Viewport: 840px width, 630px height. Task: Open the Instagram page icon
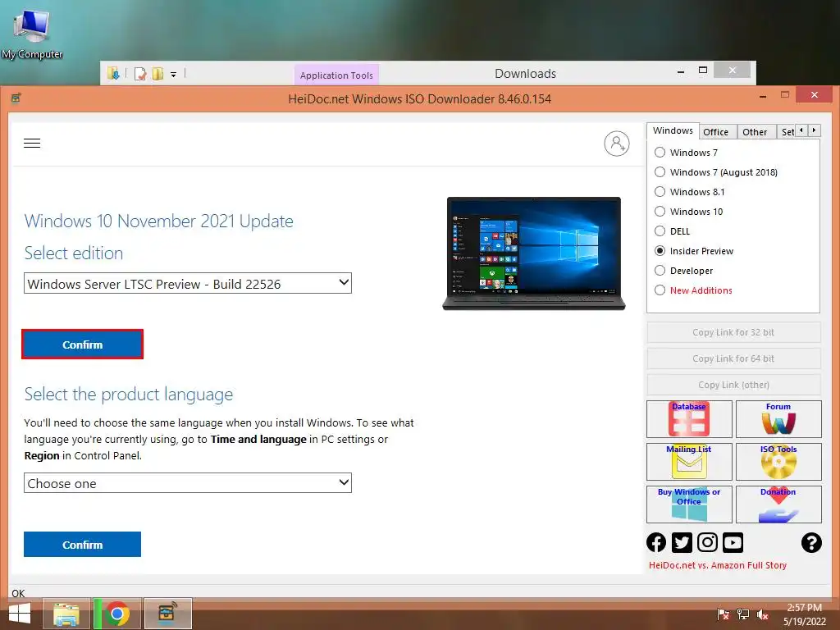click(x=707, y=542)
